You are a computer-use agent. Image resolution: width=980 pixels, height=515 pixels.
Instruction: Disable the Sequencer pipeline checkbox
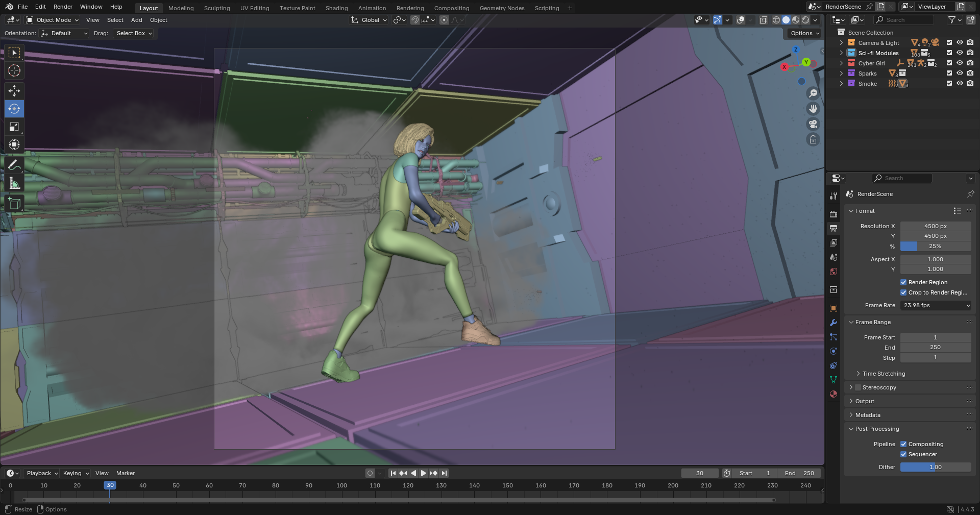(x=903, y=454)
